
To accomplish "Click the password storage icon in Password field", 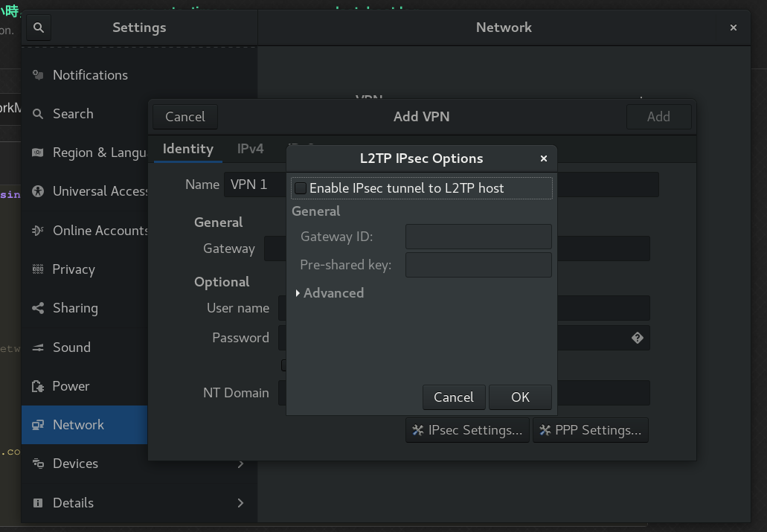I will click(x=637, y=338).
